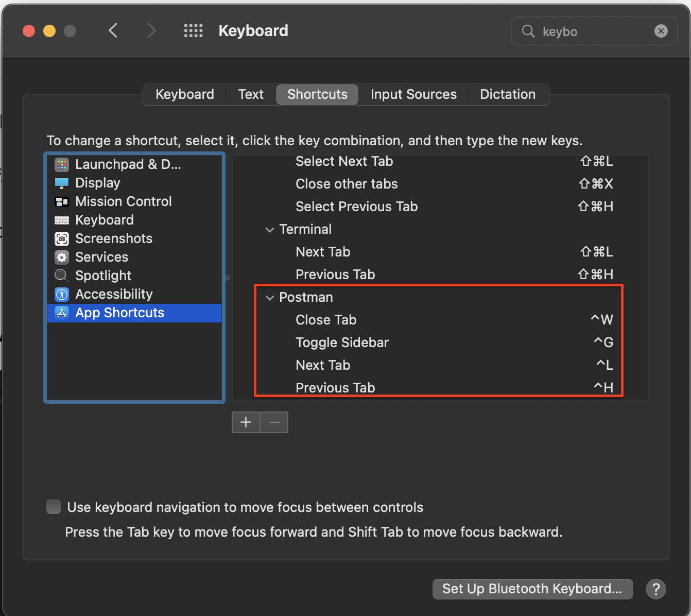Switch to the Dictation tab

pos(508,95)
